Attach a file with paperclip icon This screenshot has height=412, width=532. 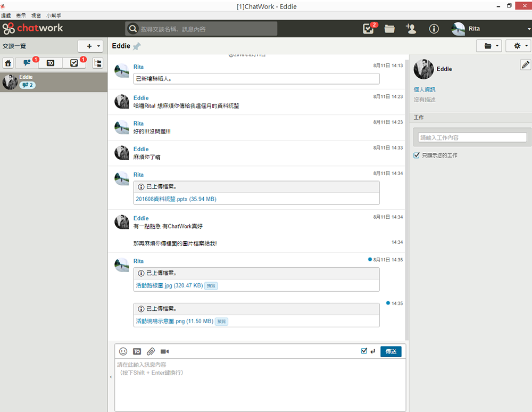(x=151, y=352)
